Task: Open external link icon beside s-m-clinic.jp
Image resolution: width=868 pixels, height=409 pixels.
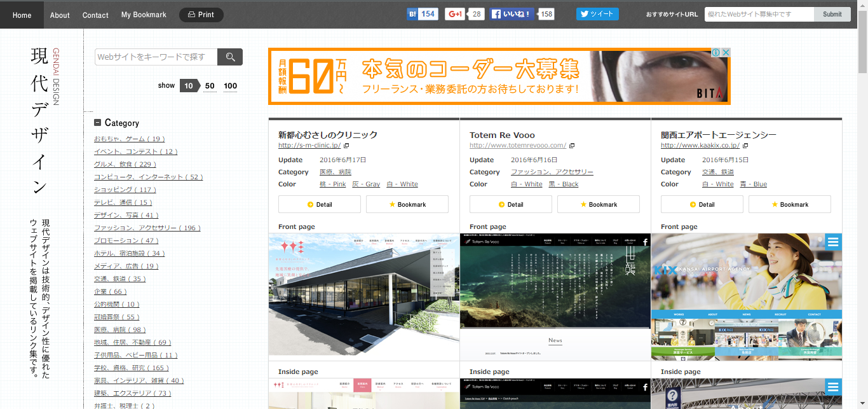Action: click(346, 146)
